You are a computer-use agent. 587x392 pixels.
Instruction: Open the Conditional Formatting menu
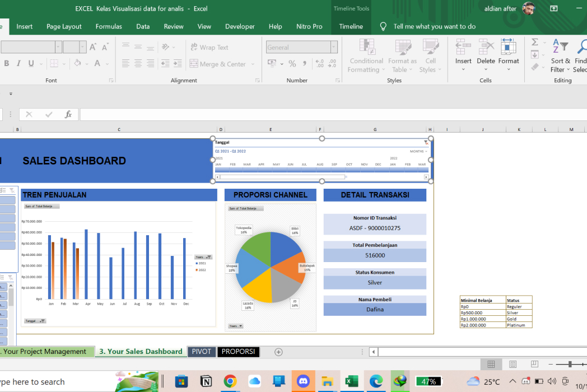[366, 55]
